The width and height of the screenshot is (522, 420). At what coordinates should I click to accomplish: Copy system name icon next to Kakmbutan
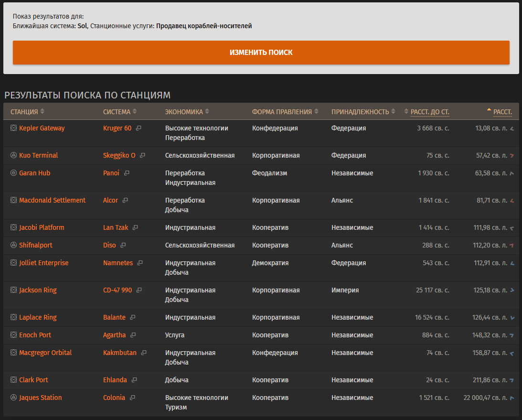click(x=144, y=353)
